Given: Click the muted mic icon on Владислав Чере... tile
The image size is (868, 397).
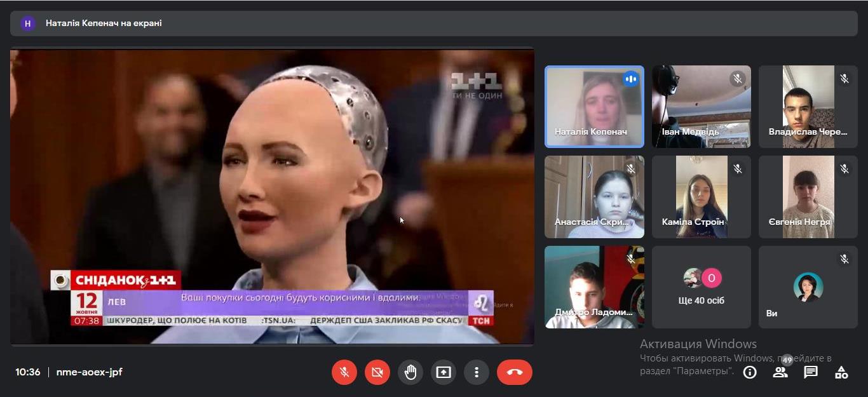Looking at the screenshot, I should coord(844,79).
